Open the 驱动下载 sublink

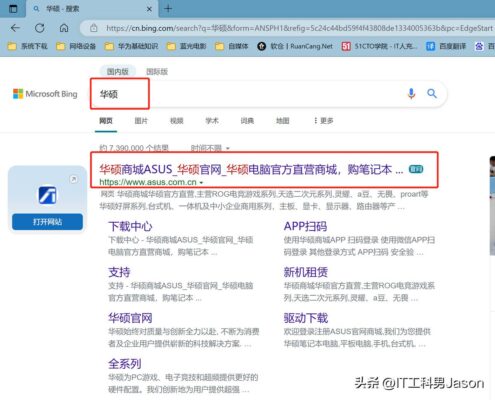306,318
